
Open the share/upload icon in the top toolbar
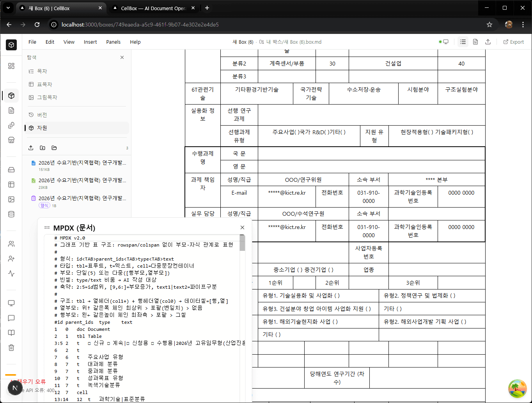[488, 42]
